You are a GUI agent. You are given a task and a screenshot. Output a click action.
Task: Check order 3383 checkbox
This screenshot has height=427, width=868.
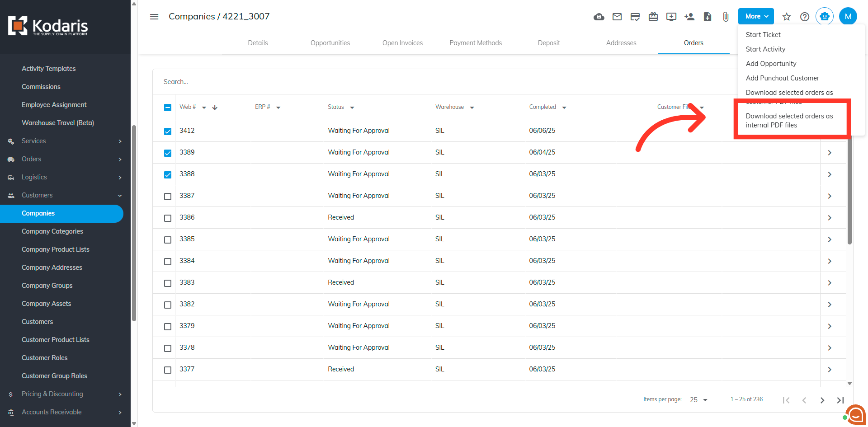(168, 283)
